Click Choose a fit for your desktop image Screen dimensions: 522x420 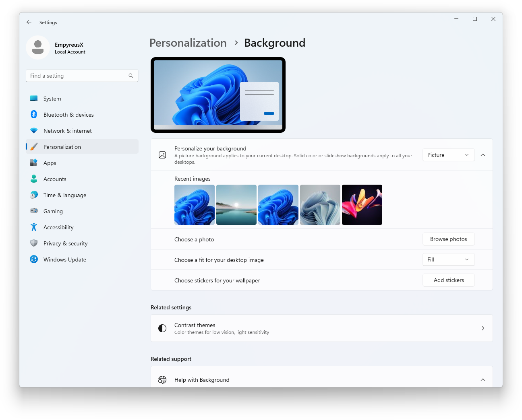coord(219,260)
